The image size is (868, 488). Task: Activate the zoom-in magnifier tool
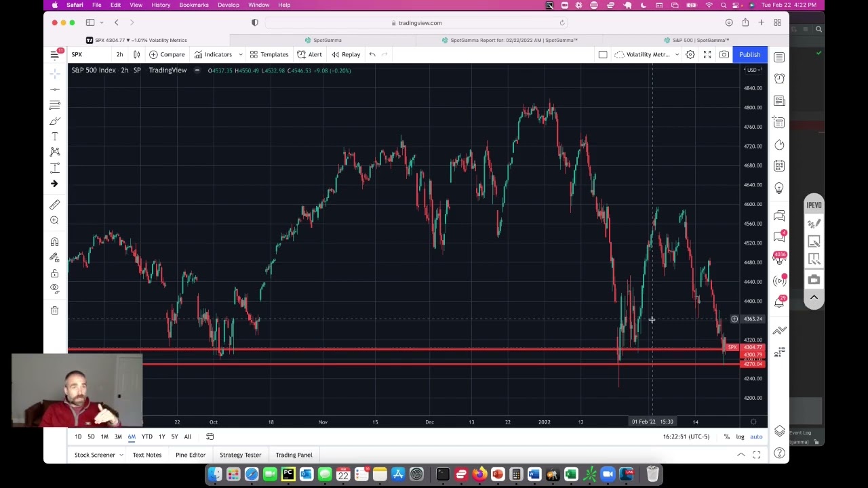55,220
